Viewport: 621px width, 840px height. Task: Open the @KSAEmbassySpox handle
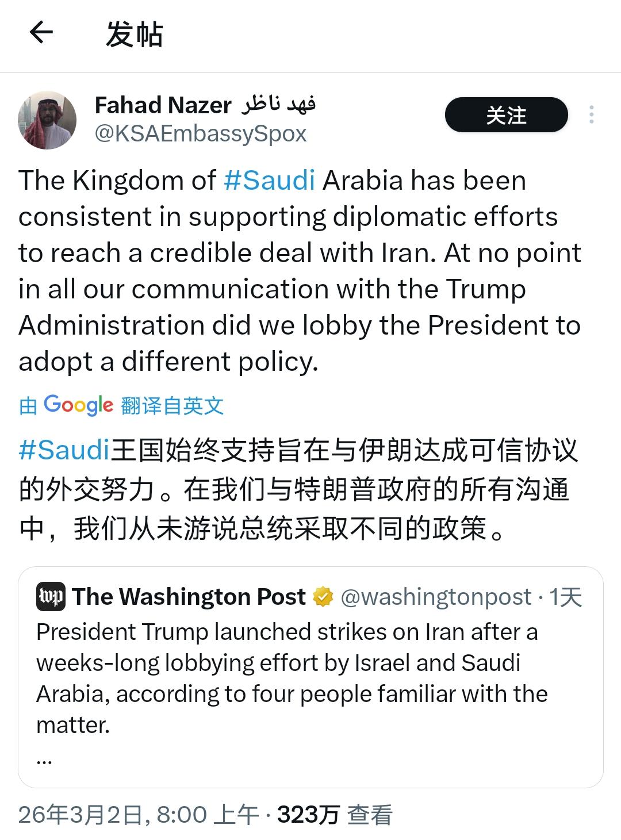[201, 133]
